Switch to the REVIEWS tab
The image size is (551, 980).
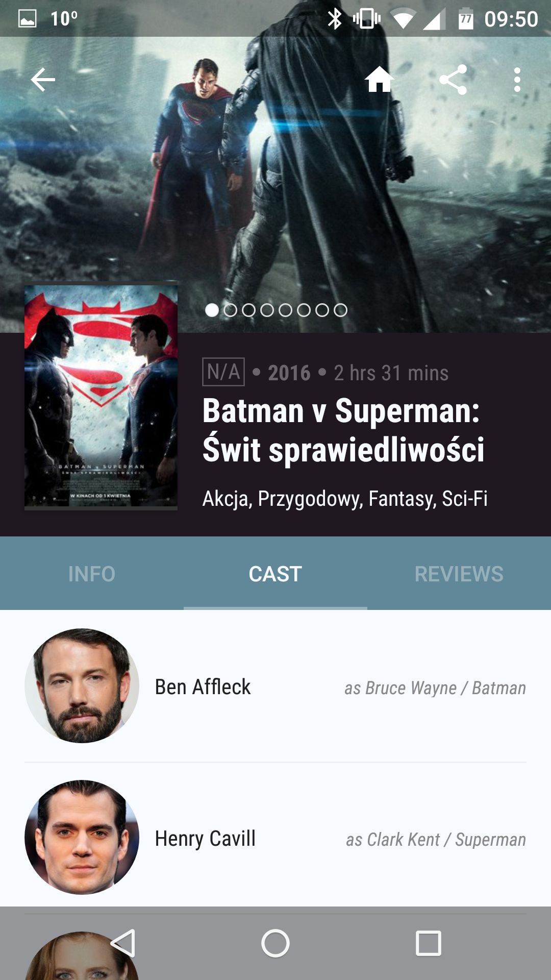459,573
